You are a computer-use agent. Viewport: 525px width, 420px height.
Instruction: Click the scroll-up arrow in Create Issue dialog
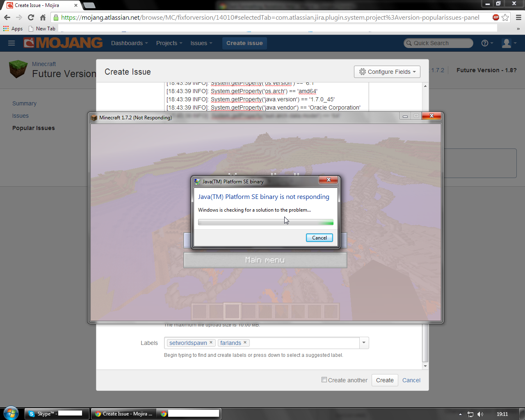[425, 86]
